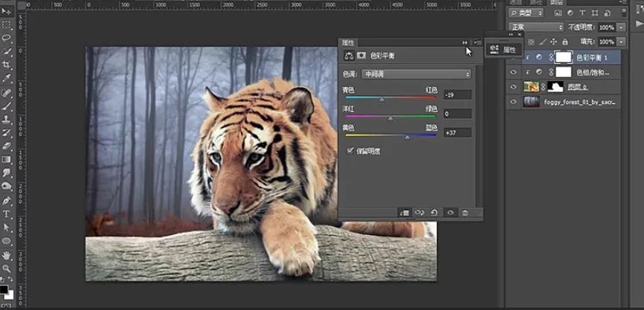Toggle the 保留明度 checkbox
The width and height of the screenshot is (644, 310).
(x=350, y=150)
